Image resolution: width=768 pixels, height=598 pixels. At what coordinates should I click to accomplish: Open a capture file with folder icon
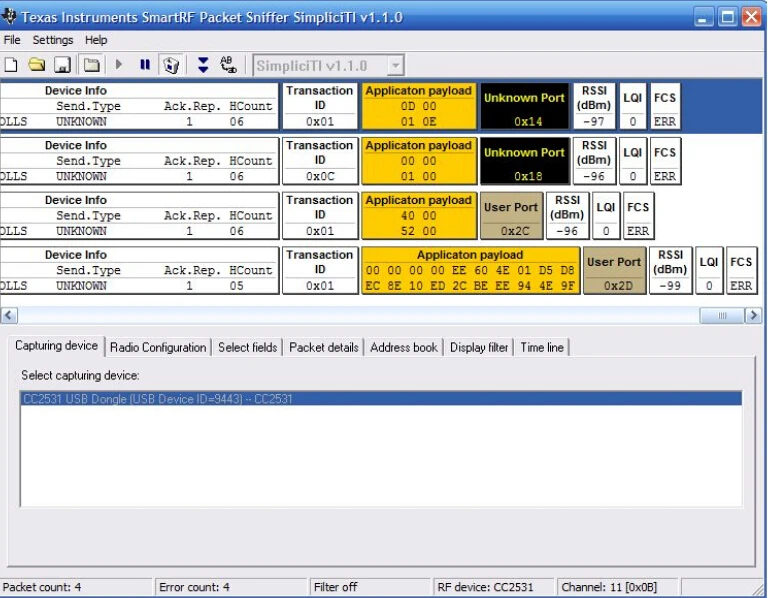point(36,65)
